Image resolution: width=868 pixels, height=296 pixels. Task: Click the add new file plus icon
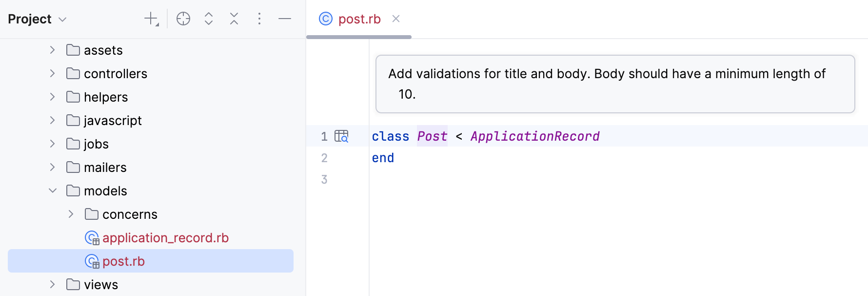tap(151, 19)
